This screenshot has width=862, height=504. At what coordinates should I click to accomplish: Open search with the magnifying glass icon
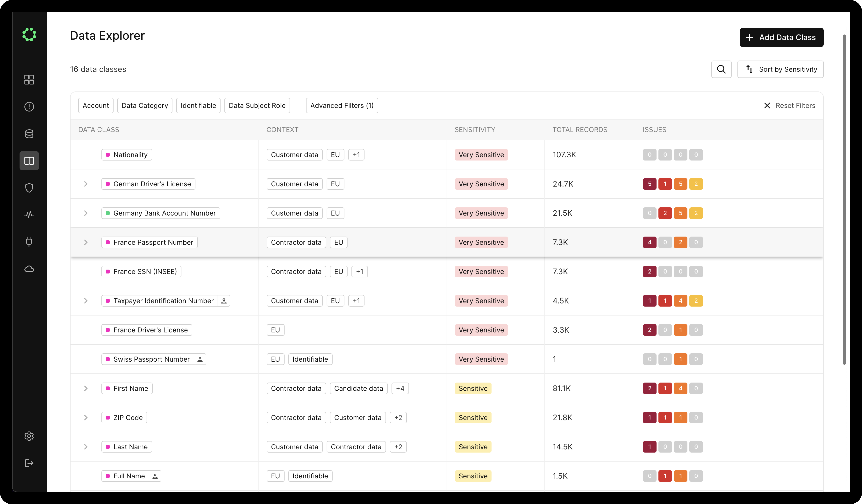coord(721,69)
